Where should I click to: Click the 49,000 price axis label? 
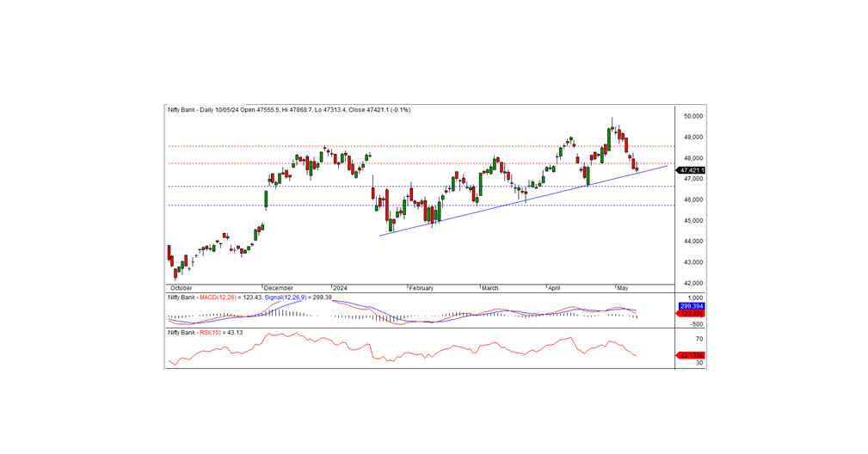pyautogui.click(x=693, y=137)
